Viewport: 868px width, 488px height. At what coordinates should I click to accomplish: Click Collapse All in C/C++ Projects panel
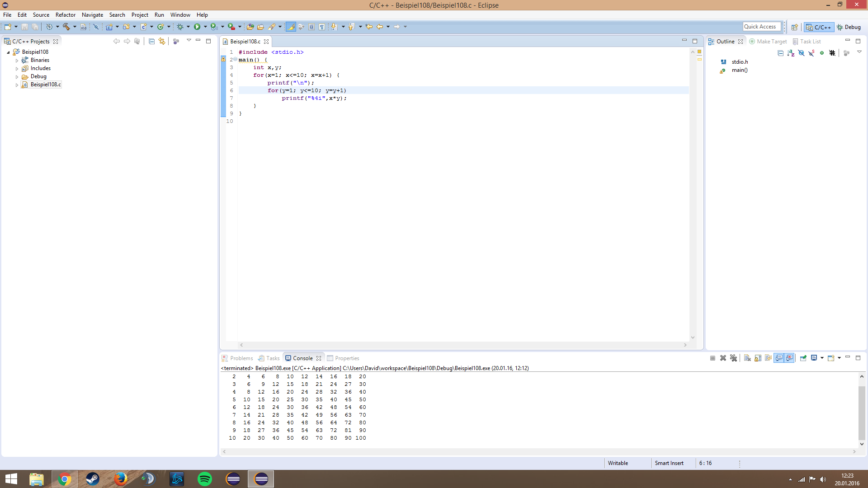pos(151,41)
